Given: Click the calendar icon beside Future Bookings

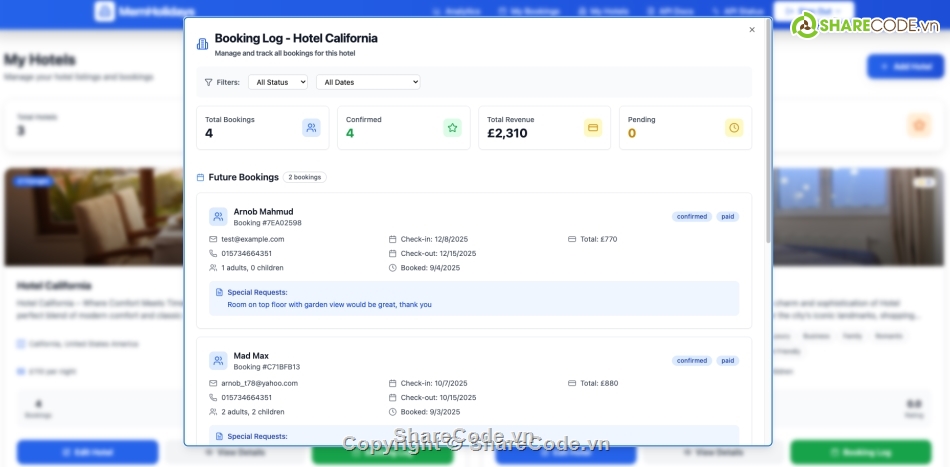Looking at the screenshot, I should 201,177.
